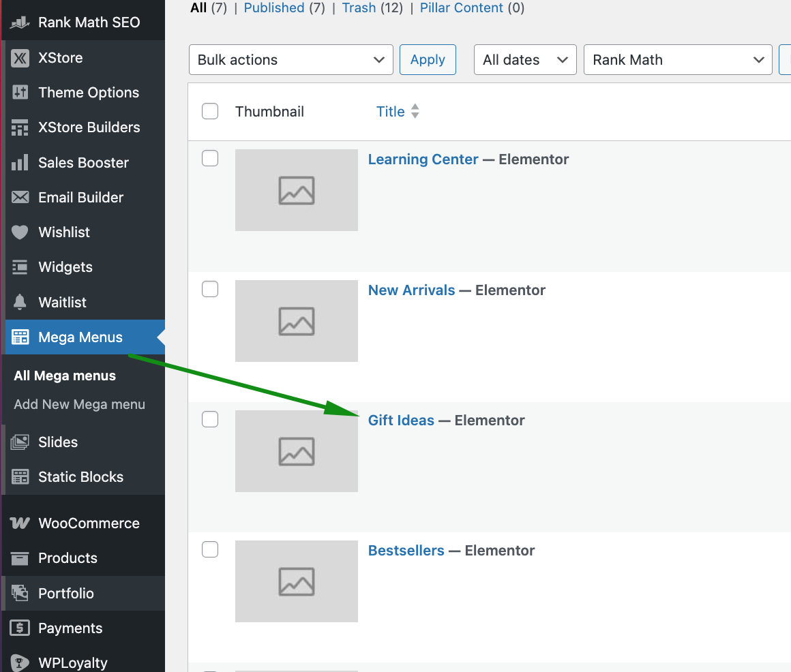The image size is (791, 672).
Task: Open the New Arrivals mega menu
Action: pyautogui.click(x=411, y=290)
